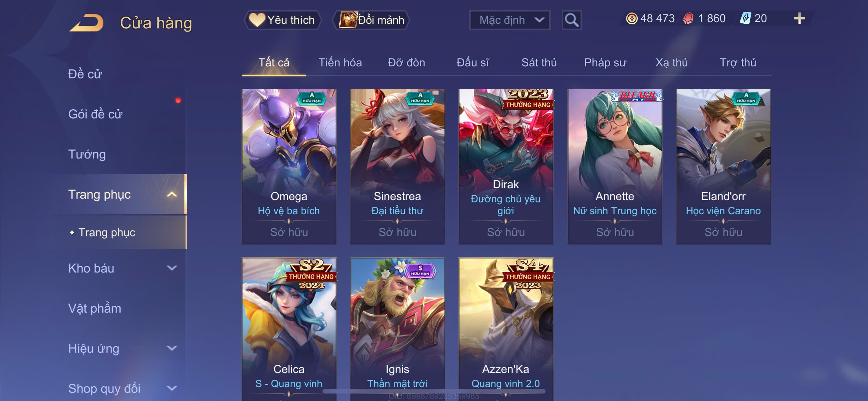Image resolution: width=868 pixels, height=401 pixels.
Task: Click the plus icon to add currency
Action: coord(799,18)
